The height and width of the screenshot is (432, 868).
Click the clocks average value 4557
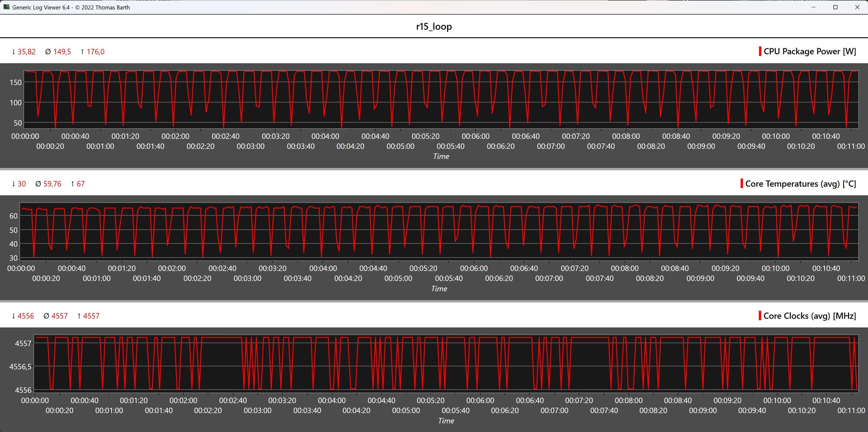pos(60,316)
